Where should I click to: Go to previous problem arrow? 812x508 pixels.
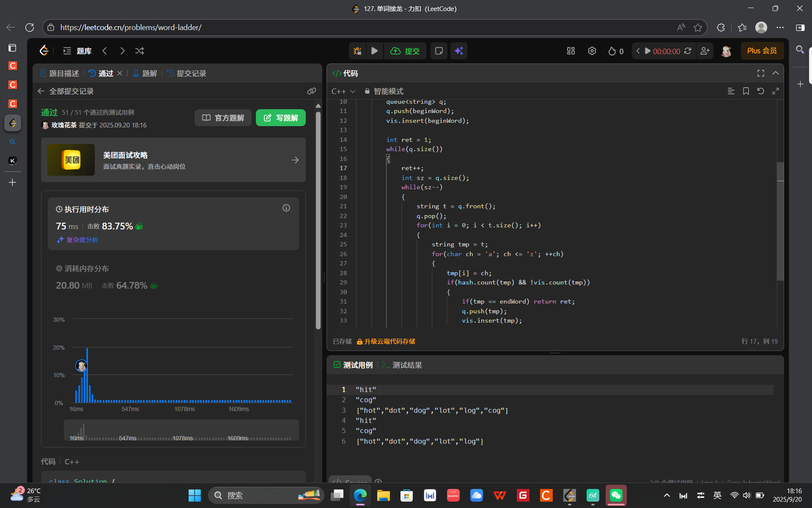(104, 51)
